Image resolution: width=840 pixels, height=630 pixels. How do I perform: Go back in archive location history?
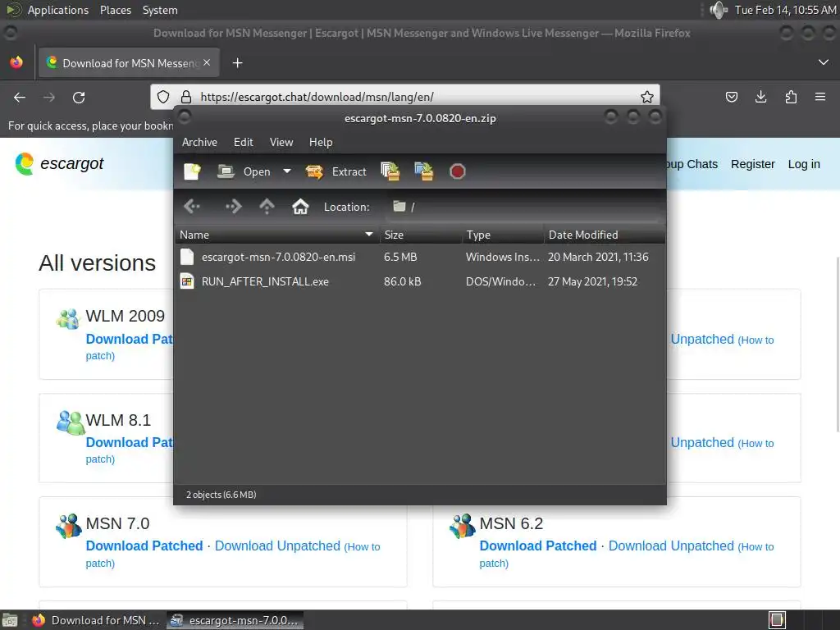coord(192,207)
